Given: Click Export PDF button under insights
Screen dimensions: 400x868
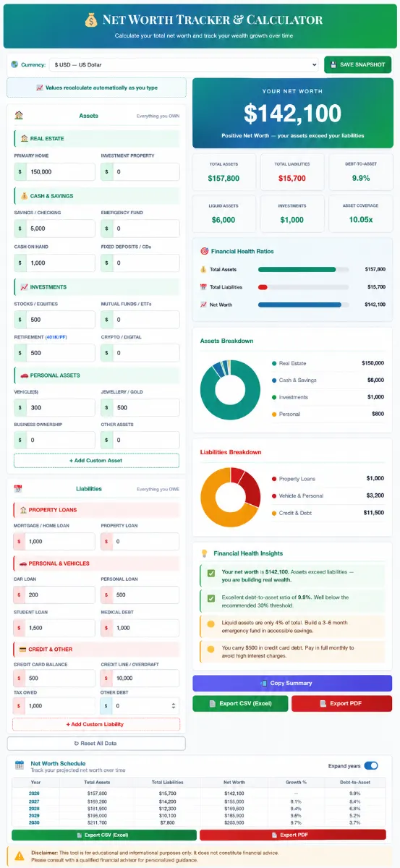Looking at the screenshot, I should click(x=342, y=704).
